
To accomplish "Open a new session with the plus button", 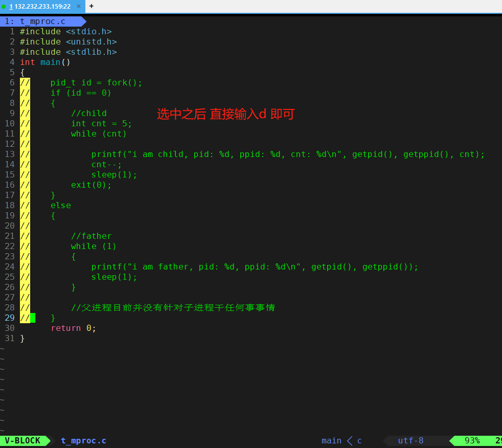I will (x=92, y=6).
